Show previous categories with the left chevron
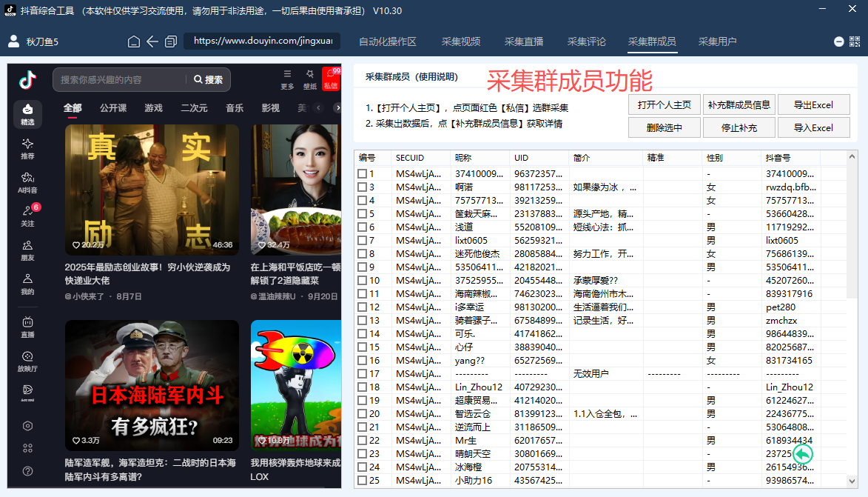This screenshot has width=868, height=497. coord(318,108)
